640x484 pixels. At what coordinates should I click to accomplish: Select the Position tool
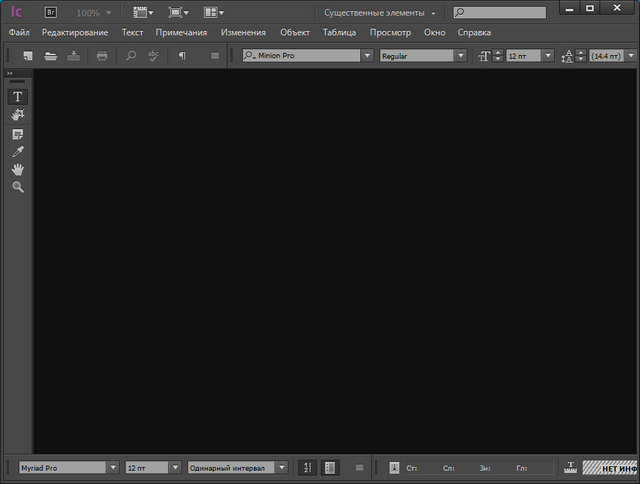[x=17, y=116]
